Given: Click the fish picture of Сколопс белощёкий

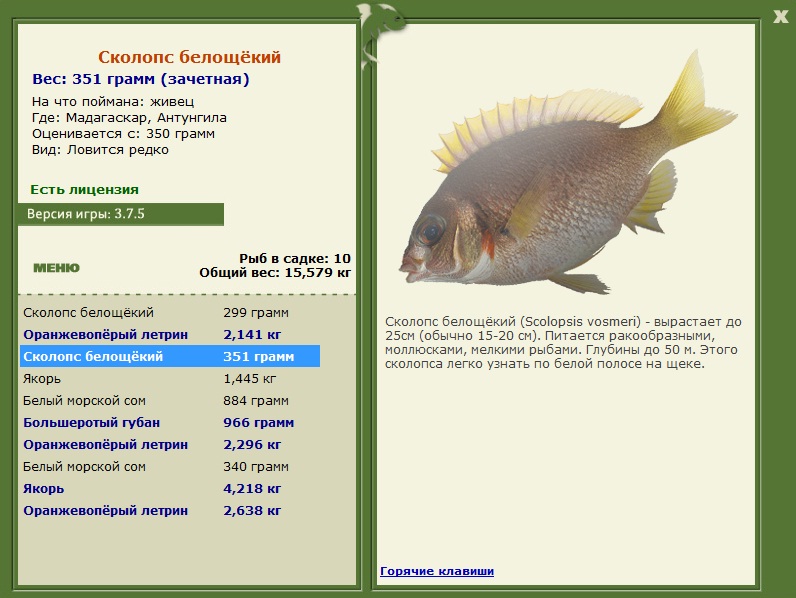Looking at the screenshot, I should (x=568, y=173).
